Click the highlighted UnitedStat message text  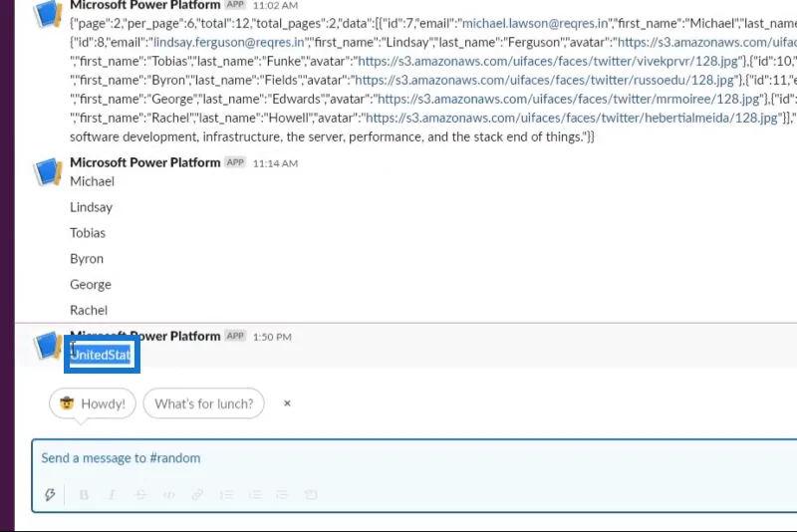click(x=101, y=355)
